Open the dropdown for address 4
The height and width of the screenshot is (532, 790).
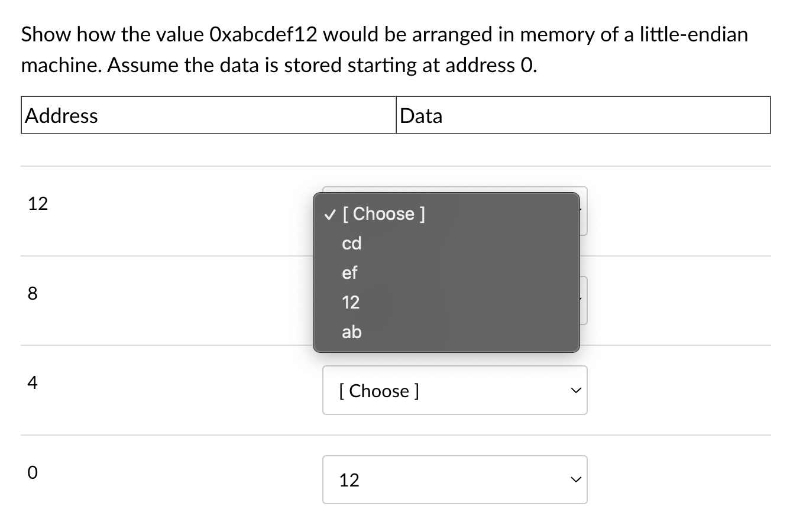[454, 390]
